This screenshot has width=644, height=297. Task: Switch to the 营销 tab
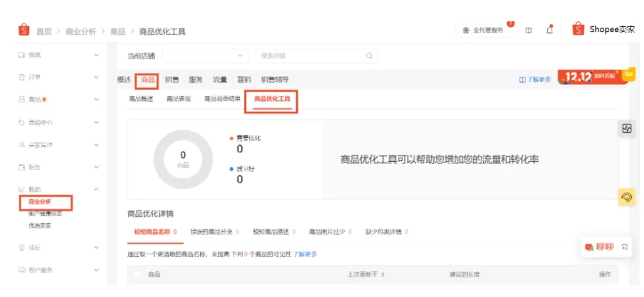coord(244,80)
